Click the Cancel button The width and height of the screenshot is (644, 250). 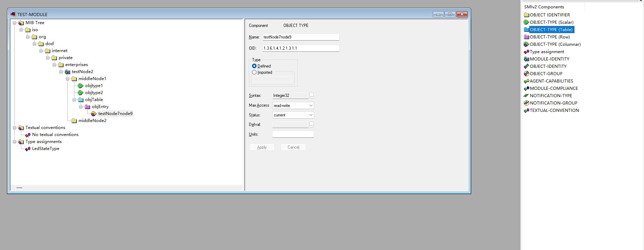coord(293,147)
